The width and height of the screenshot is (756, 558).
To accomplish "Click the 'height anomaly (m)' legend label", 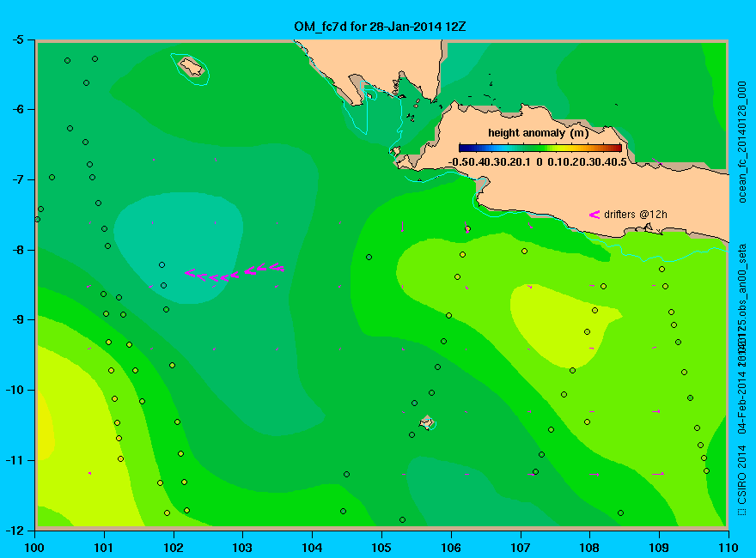I will (538, 132).
